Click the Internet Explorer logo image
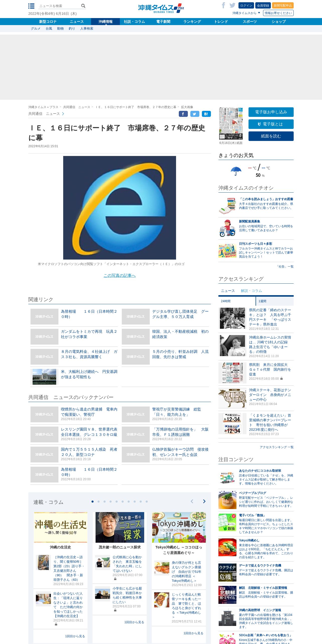 [120, 208]
